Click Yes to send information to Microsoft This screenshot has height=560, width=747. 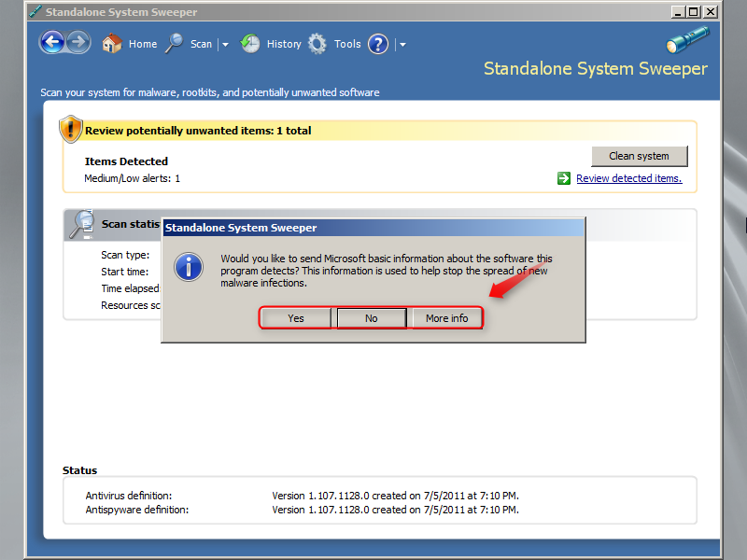click(295, 317)
